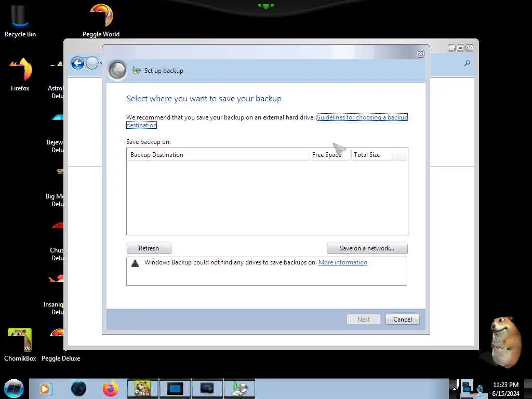Minimize the background Control Panel window
This screenshot has height=399, width=532.
coord(451,48)
